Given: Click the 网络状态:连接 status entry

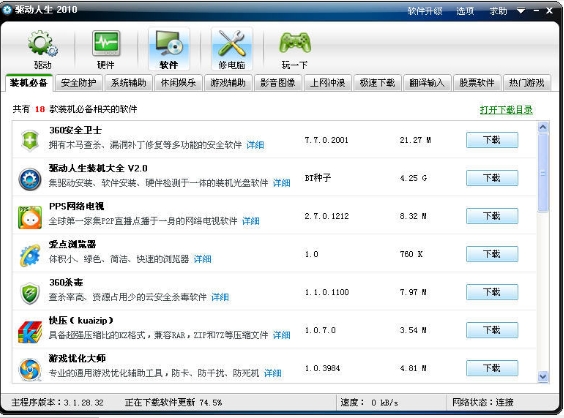Looking at the screenshot, I should [483, 403].
